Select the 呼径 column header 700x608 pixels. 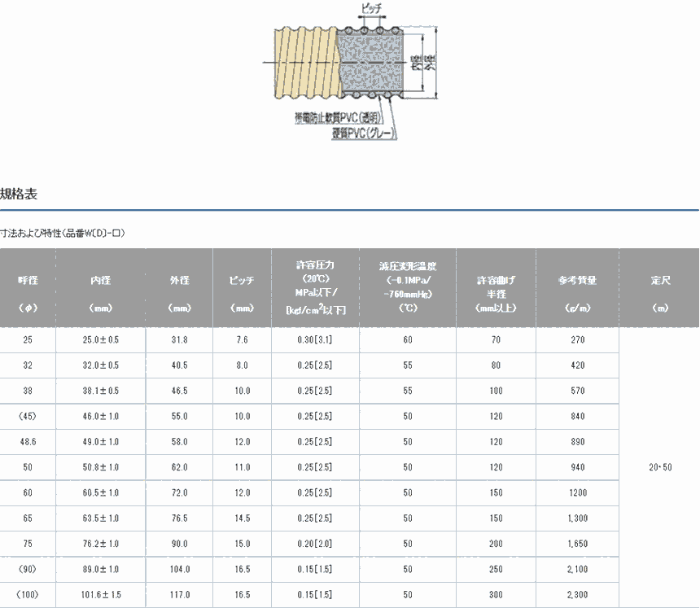pyautogui.click(x=28, y=280)
